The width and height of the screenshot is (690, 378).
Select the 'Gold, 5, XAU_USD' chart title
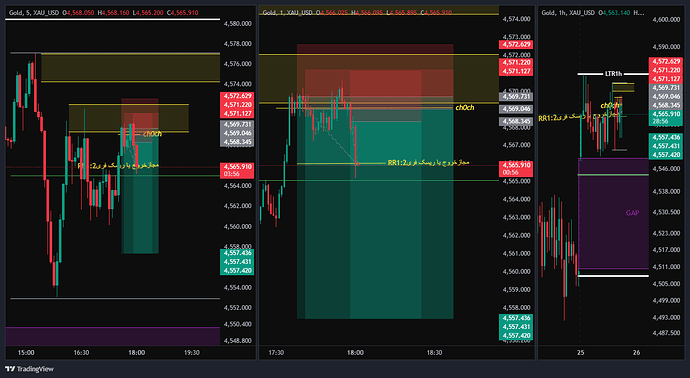click(x=34, y=13)
